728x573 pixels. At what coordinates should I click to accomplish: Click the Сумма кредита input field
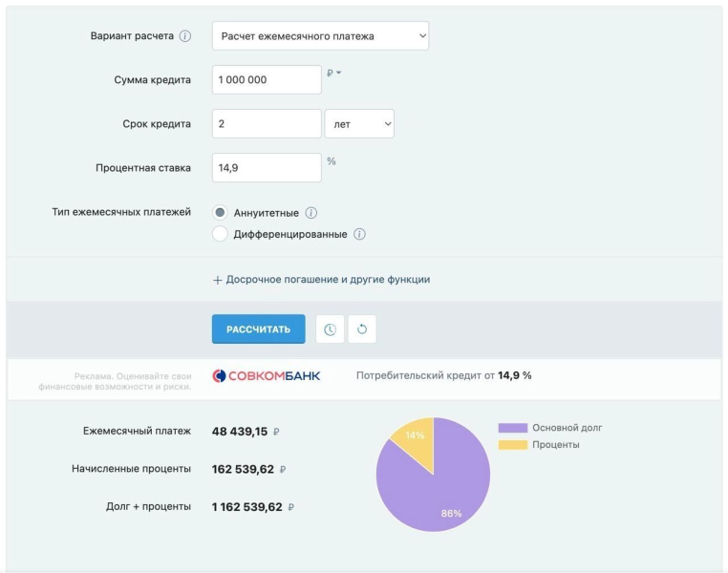(x=267, y=80)
